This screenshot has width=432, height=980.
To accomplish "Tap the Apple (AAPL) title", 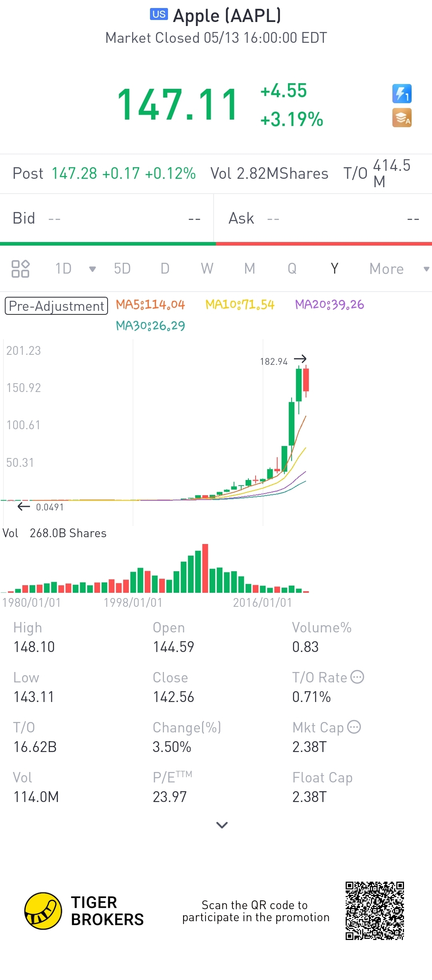I will [227, 16].
